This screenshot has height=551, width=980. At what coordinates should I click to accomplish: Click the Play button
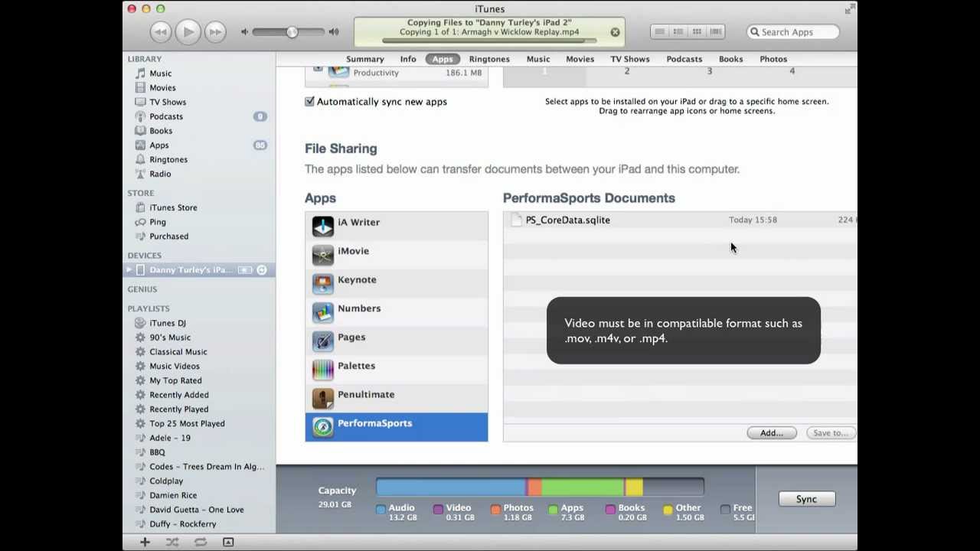coord(188,31)
